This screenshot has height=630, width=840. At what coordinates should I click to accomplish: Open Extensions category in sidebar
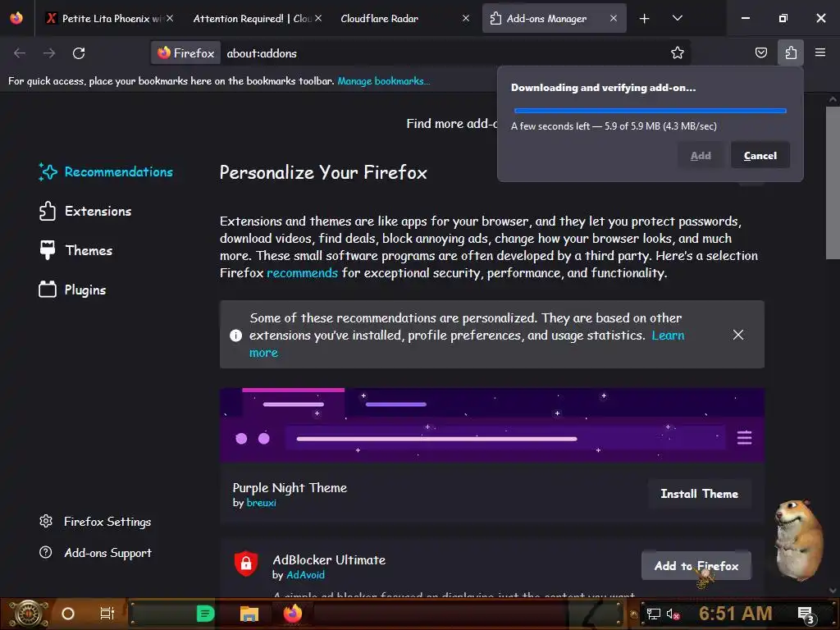pyautogui.click(x=85, y=211)
